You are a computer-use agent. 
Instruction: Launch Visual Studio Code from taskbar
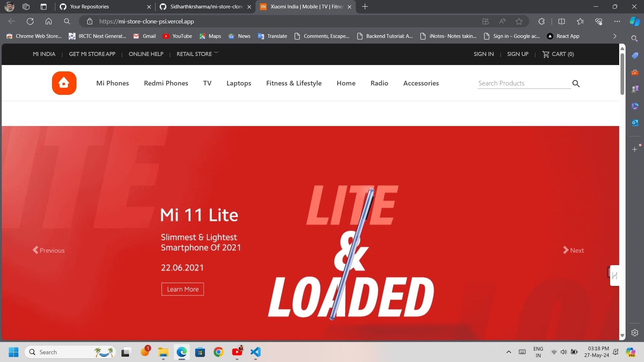click(x=256, y=352)
